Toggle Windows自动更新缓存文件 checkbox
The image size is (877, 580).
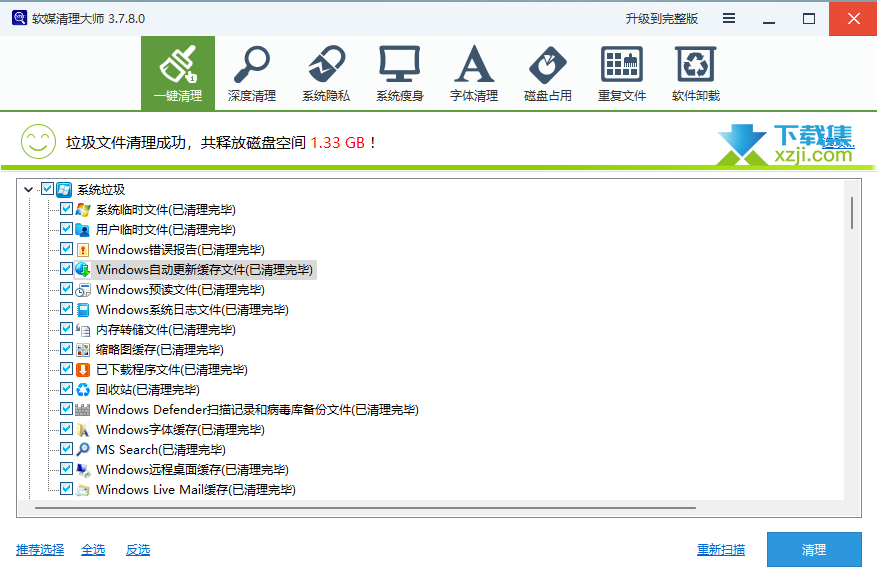[x=67, y=269]
